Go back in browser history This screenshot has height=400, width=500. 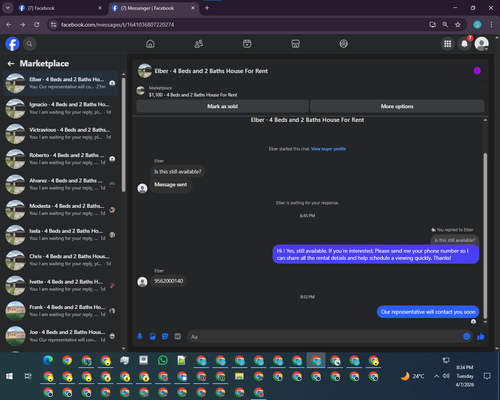[x=9, y=24]
